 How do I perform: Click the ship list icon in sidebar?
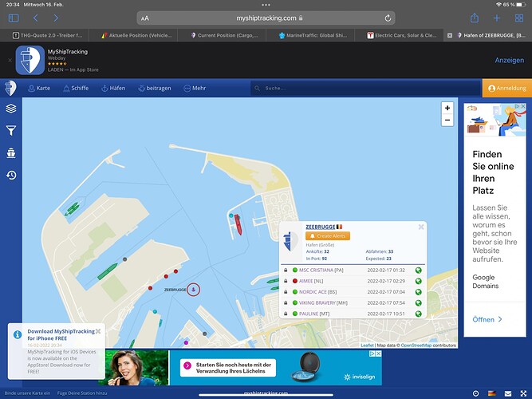click(11, 153)
